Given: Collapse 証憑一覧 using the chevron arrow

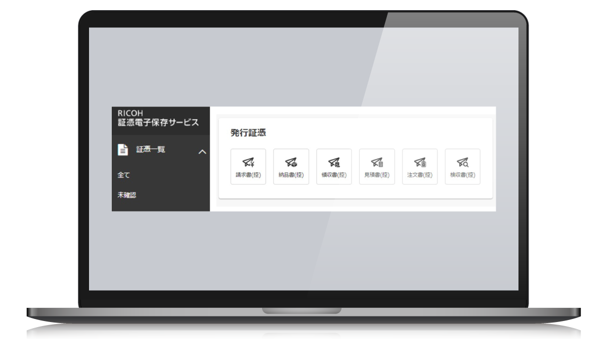Looking at the screenshot, I should [202, 151].
